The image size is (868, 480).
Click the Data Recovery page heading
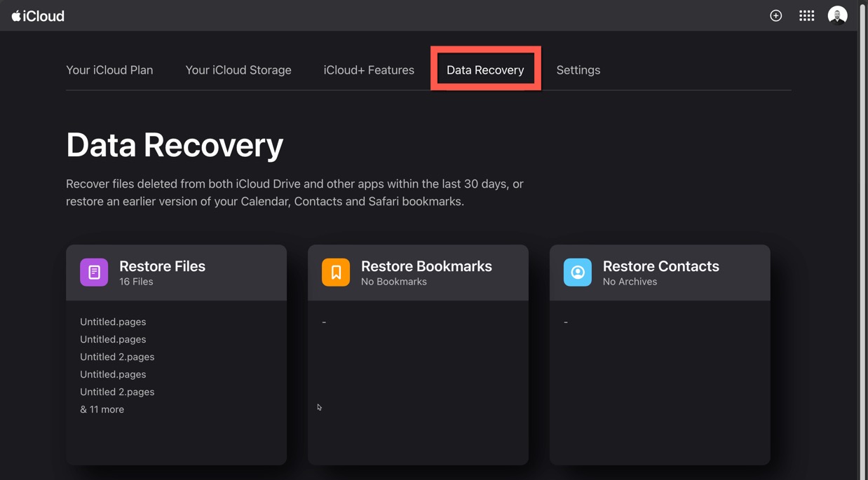174,145
